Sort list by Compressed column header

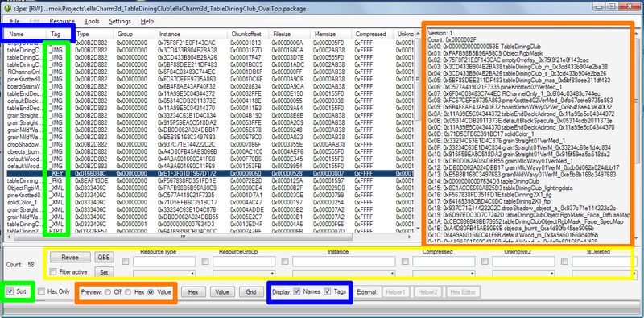click(x=373, y=34)
